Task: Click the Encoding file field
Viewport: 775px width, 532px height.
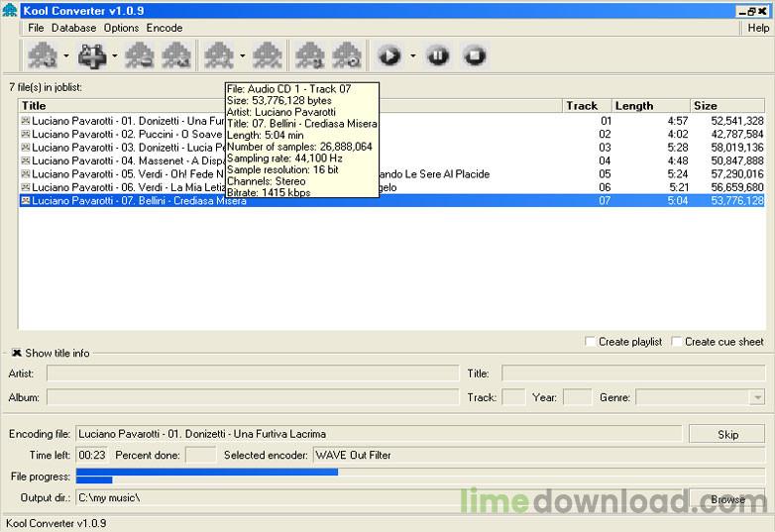Action: pos(379,434)
